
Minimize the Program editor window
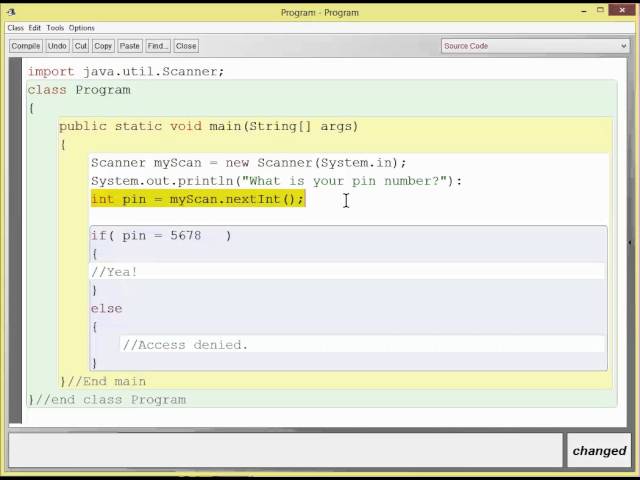coord(584,11)
